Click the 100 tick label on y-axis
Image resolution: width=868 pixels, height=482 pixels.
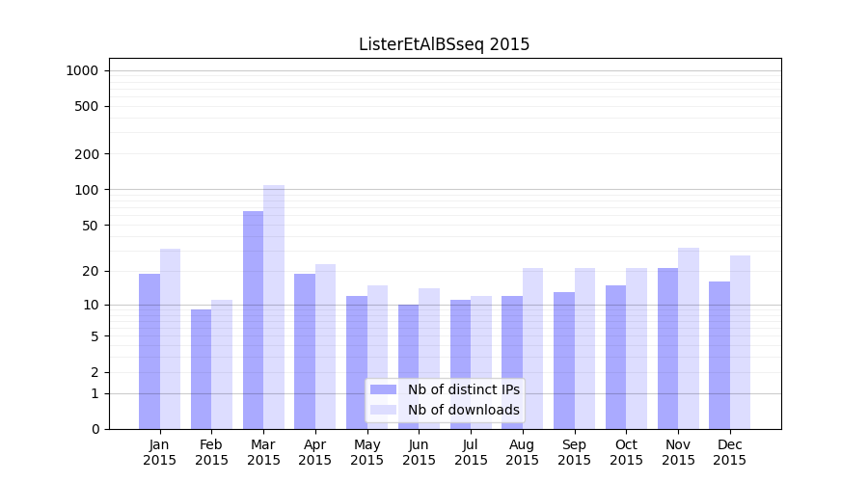click(x=87, y=190)
